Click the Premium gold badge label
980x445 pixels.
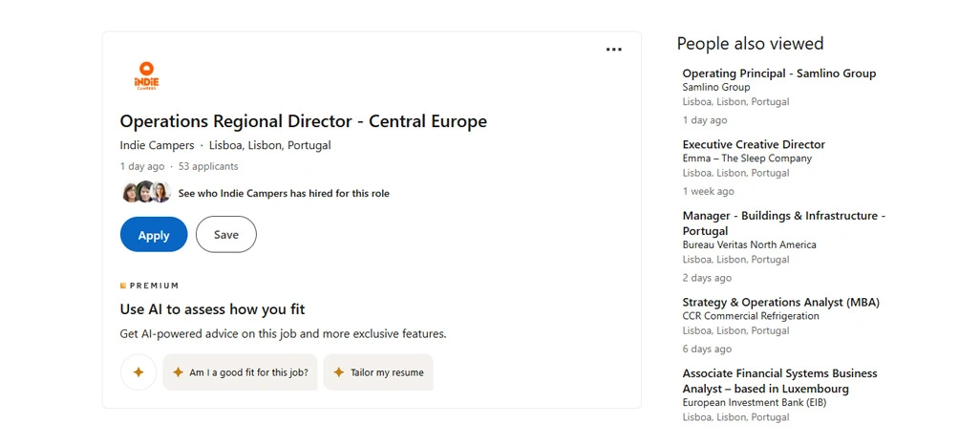tap(150, 286)
